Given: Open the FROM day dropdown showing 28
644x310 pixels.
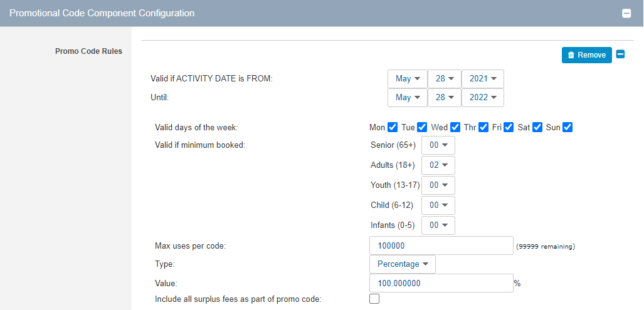Looking at the screenshot, I should coord(445,79).
